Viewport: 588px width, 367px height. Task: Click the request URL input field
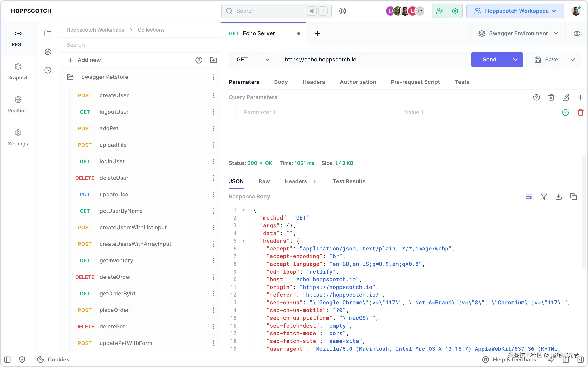coord(372,60)
